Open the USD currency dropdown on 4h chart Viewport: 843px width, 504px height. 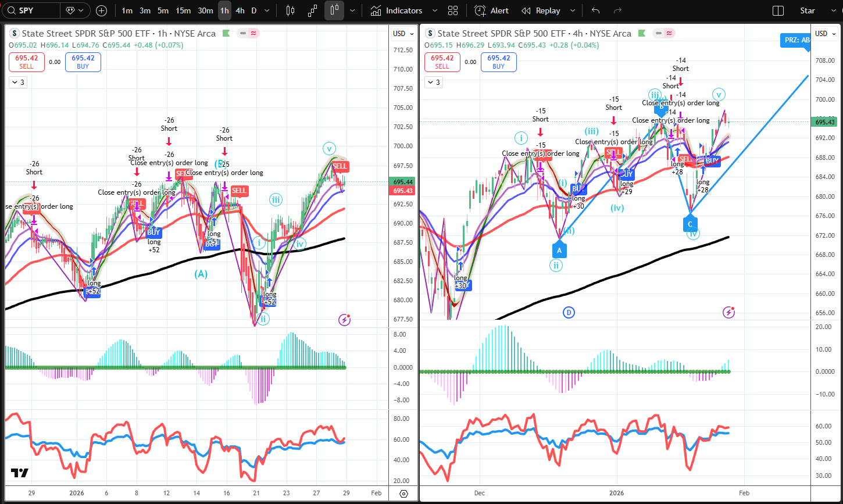824,33
